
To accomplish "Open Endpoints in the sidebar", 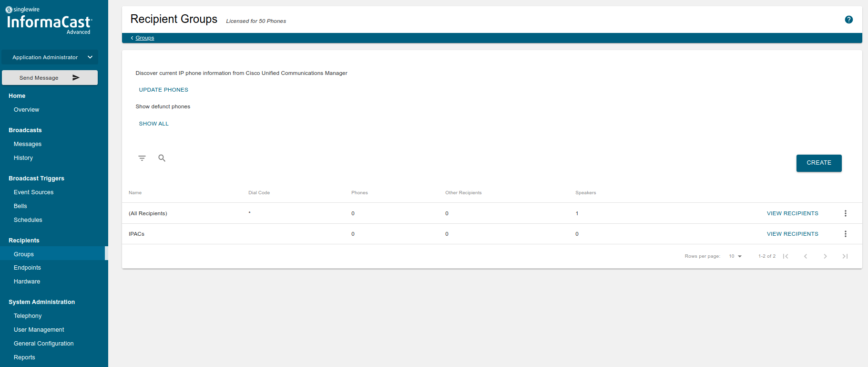I will click(27, 268).
